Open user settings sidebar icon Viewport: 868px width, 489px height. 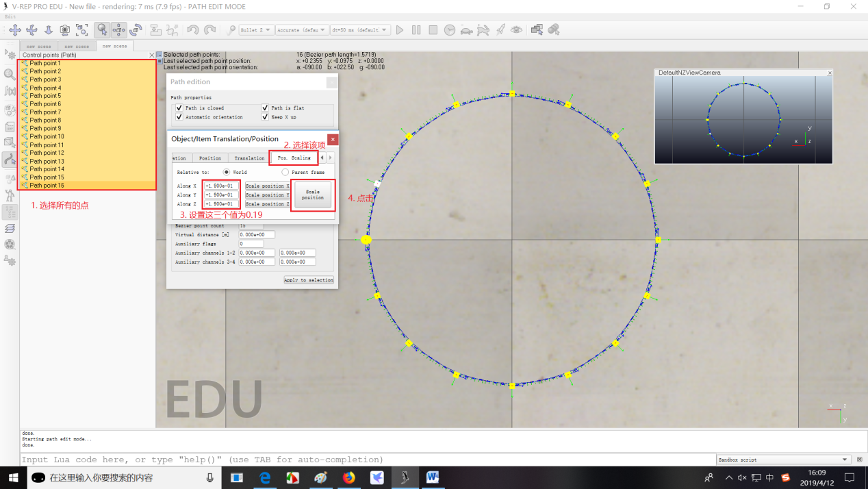tap(10, 261)
